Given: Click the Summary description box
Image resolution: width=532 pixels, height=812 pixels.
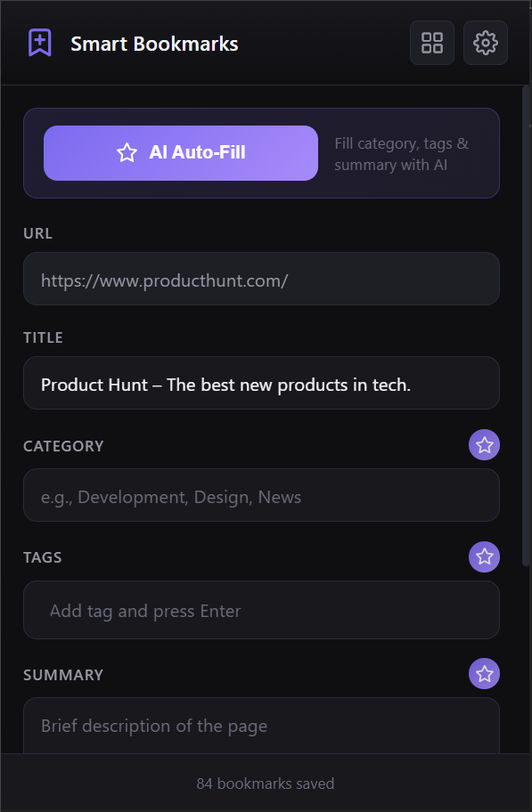Looking at the screenshot, I should point(261,726).
